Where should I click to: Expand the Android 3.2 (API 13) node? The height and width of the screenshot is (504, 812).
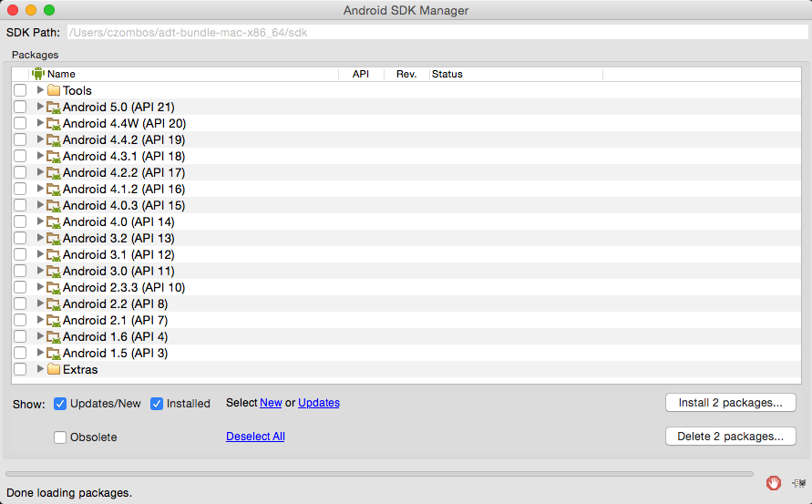coord(40,238)
